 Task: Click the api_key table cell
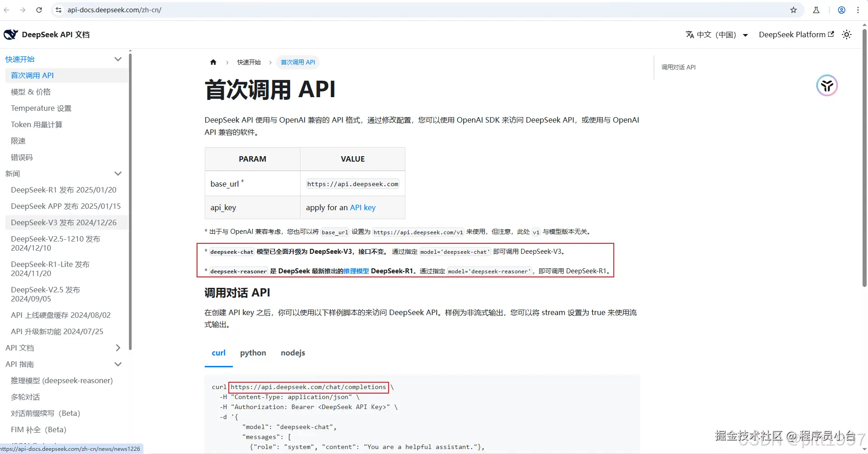252,207
